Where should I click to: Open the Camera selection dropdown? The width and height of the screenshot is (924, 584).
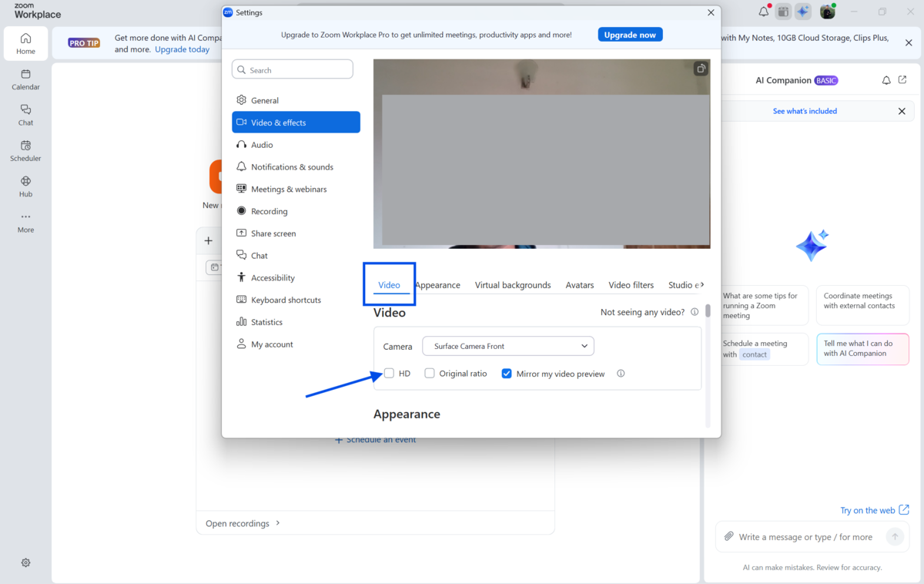tap(508, 346)
